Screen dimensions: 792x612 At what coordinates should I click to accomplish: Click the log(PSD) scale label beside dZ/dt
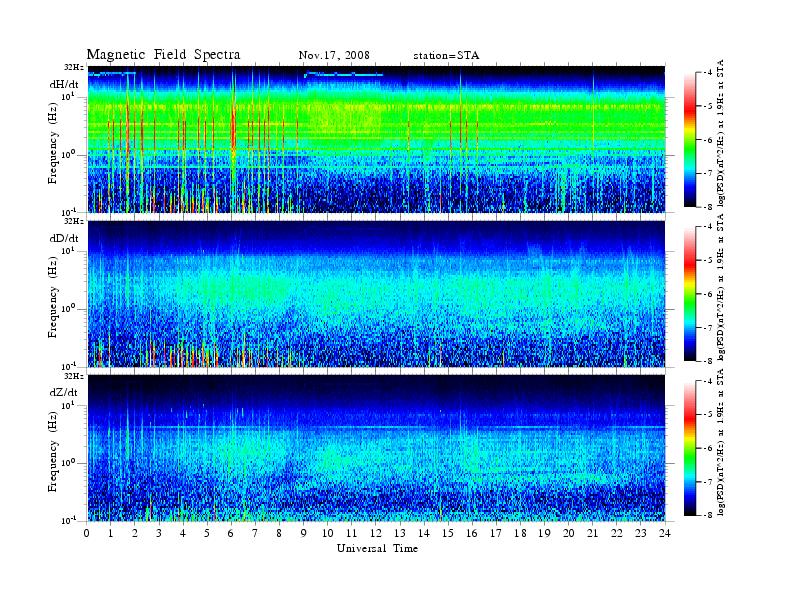tap(720, 442)
